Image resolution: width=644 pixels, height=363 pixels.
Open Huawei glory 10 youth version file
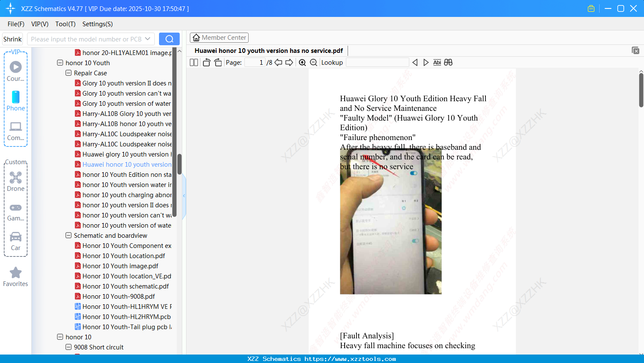click(x=123, y=154)
